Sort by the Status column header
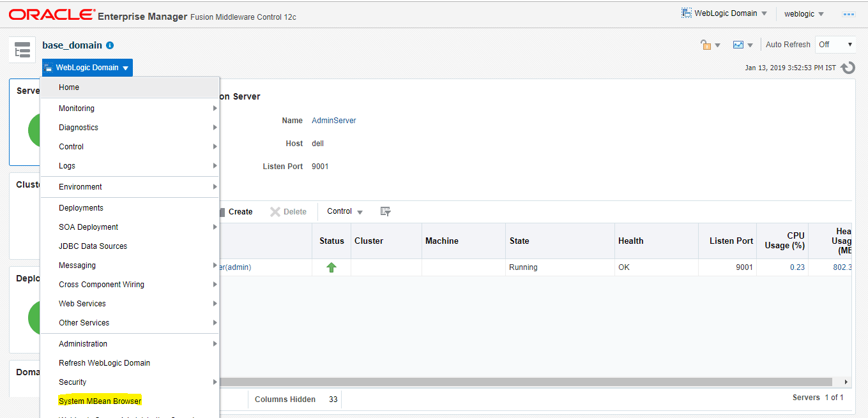This screenshot has height=418, width=868. tap(331, 241)
